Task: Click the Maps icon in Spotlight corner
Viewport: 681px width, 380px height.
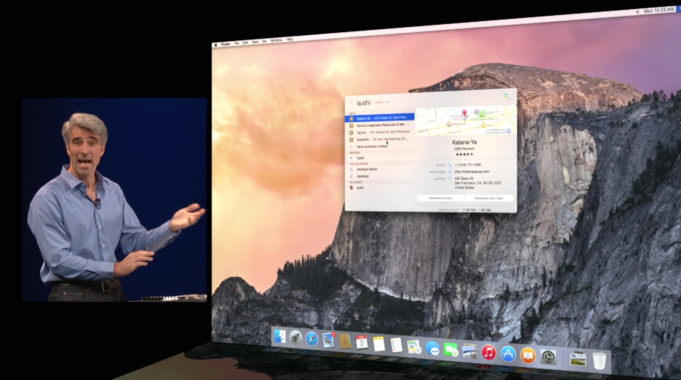Action: click(506, 96)
